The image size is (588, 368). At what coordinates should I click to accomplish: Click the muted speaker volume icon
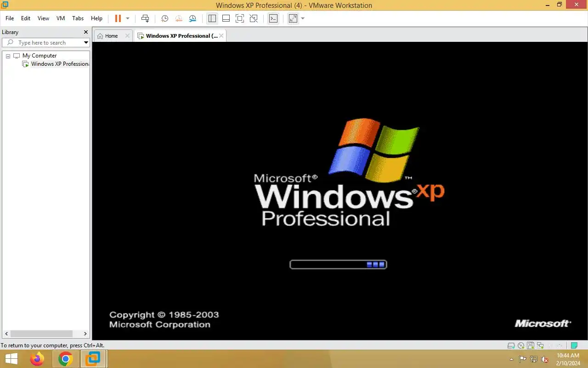click(x=545, y=359)
